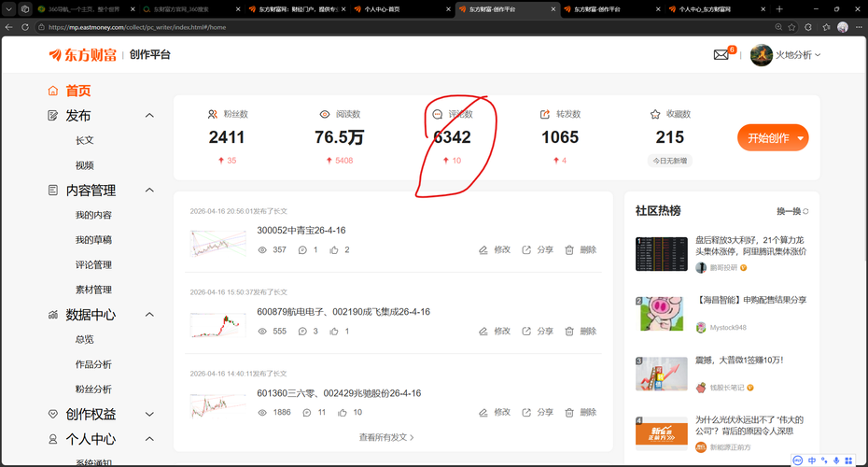Open the mail notifications envelope icon
The width and height of the screenshot is (868, 467).
tap(721, 55)
